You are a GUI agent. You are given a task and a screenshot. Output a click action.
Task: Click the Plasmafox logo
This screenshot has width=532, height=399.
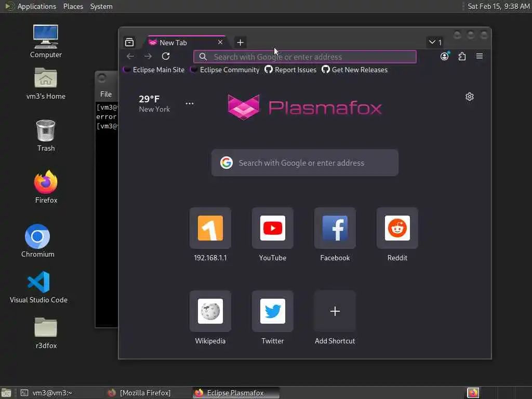point(304,107)
